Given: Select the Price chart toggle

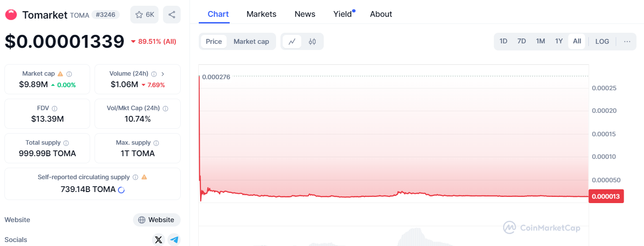Looking at the screenshot, I should [x=214, y=42].
